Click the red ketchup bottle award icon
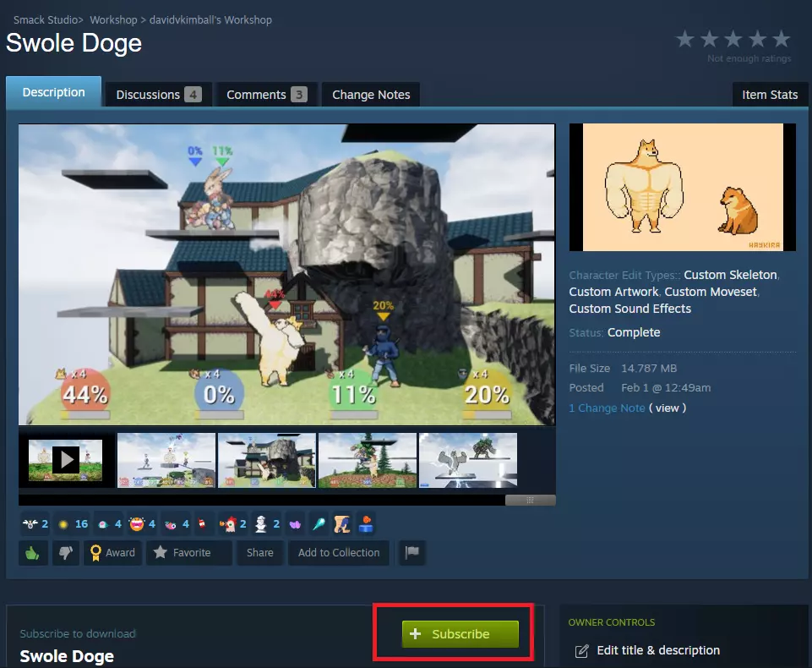This screenshot has width=812, height=668. (x=202, y=524)
